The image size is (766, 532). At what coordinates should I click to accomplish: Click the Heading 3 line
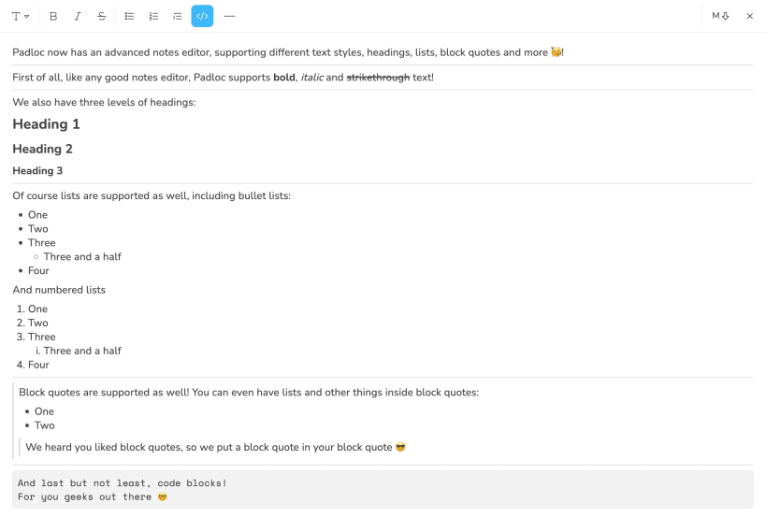[38, 171]
